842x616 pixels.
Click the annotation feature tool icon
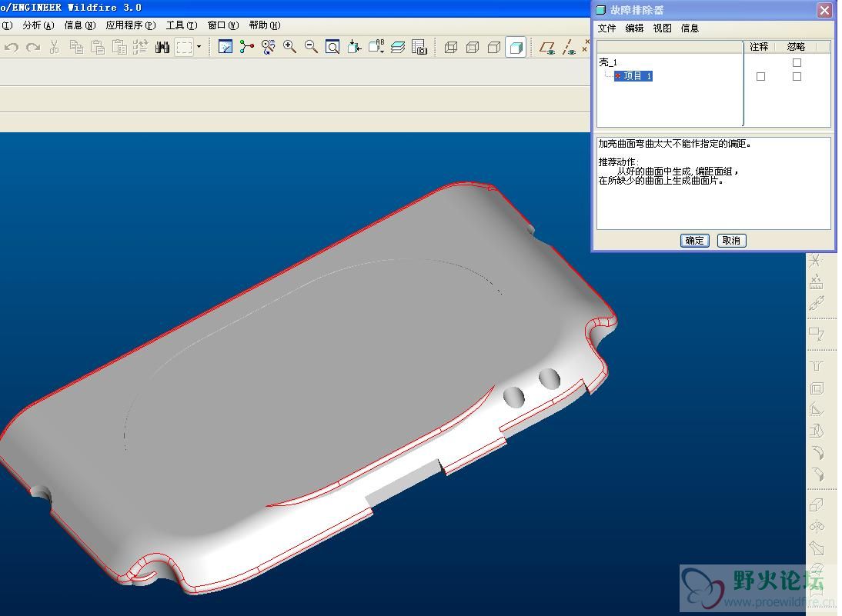tap(817, 334)
